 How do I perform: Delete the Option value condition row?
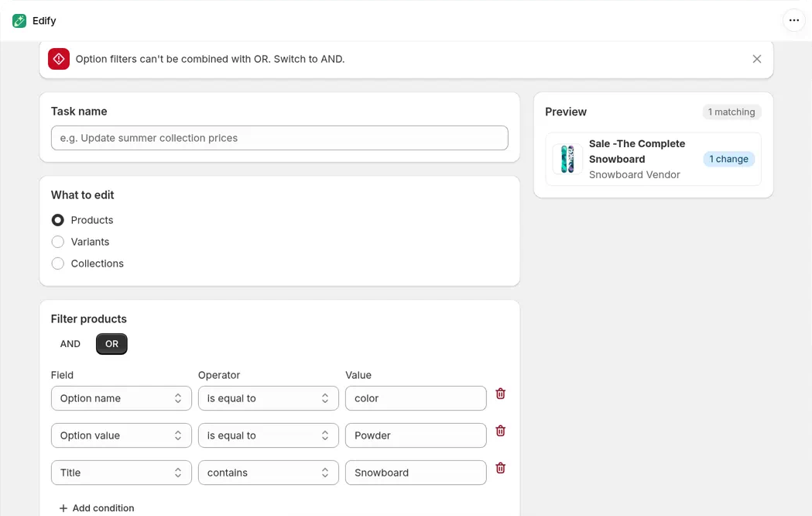[x=500, y=431]
